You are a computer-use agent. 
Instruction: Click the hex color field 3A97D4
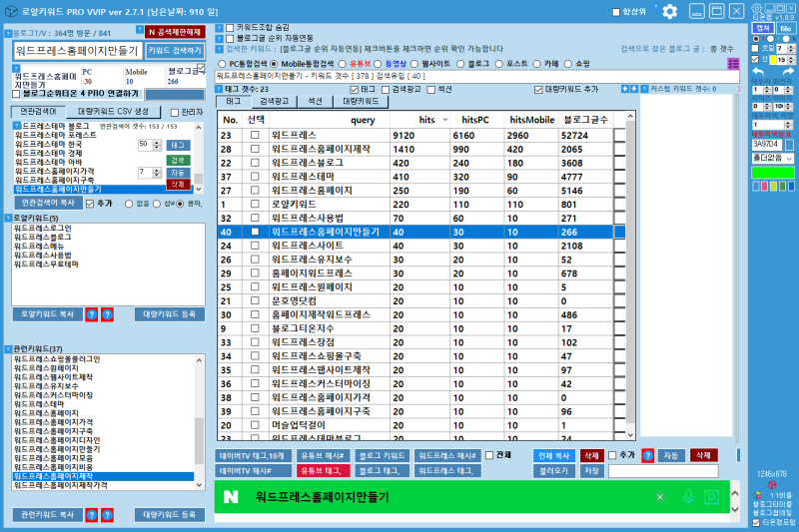pos(767,145)
